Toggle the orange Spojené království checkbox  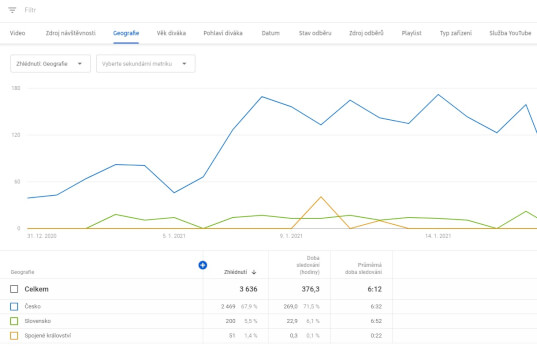click(x=14, y=336)
